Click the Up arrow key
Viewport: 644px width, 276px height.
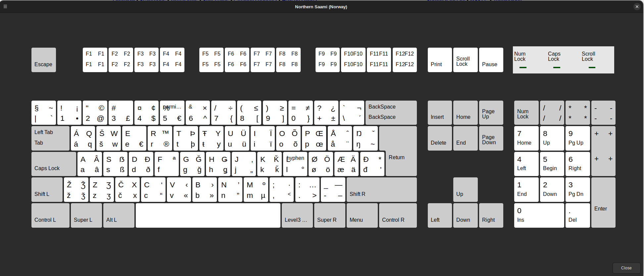pos(465,190)
